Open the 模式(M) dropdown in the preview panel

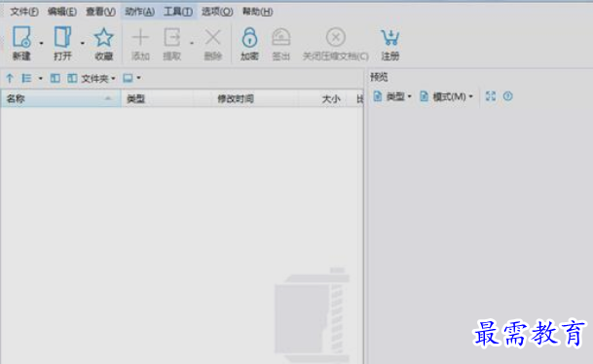click(x=446, y=96)
